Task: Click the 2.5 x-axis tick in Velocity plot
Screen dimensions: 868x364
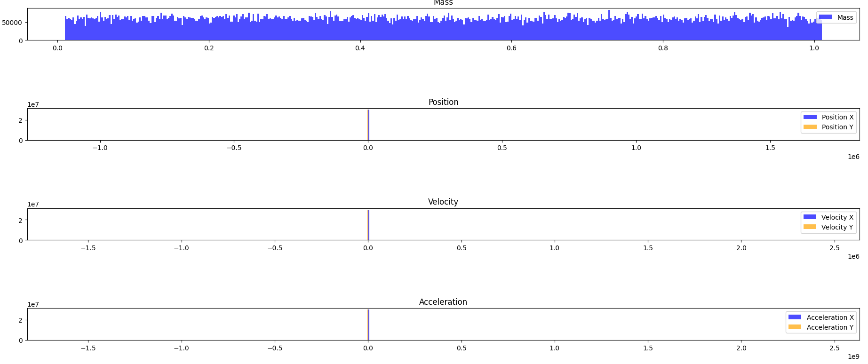Action: pyautogui.click(x=834, y=248)
